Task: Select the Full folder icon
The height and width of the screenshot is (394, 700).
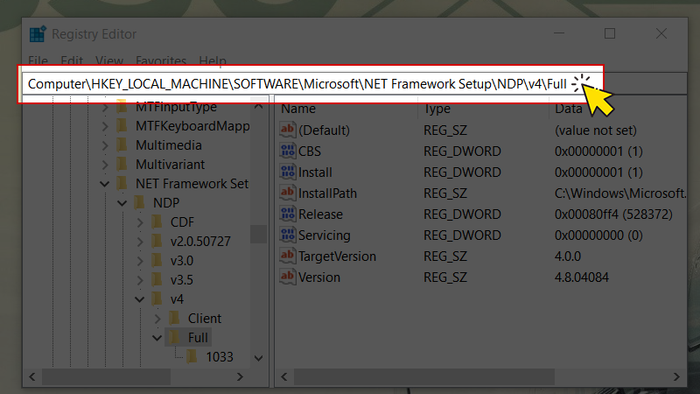Action: coord(175,337)
